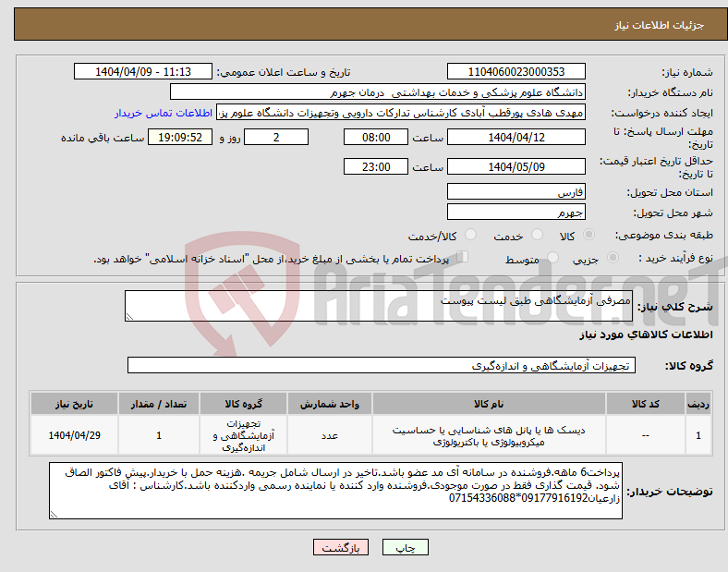The height and width of the screenshot is (572, 728).
Task: Click the resize handle of buyer notes textarea
Action: point(54,515)
